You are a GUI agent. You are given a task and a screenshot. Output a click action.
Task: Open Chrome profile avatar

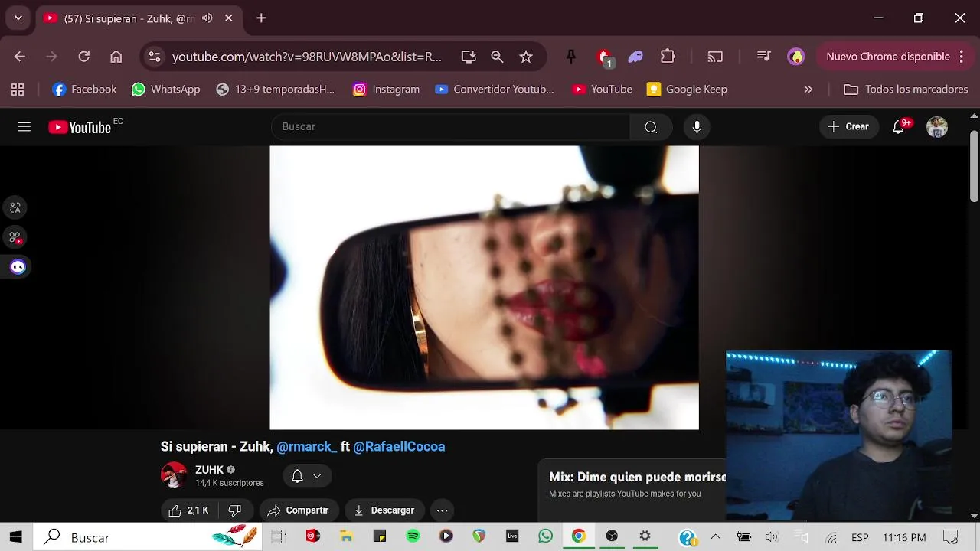796,57
